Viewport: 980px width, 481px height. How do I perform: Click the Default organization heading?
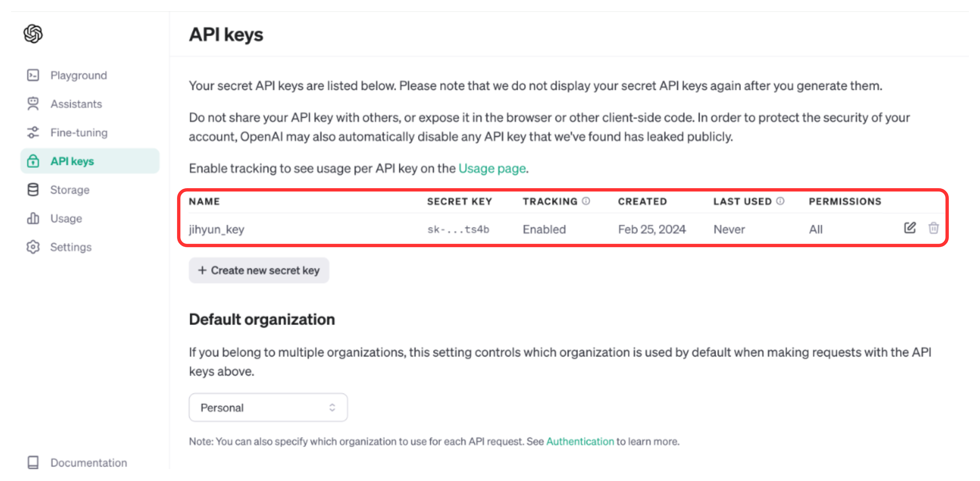pyautogui.click(x=262, y=319)
